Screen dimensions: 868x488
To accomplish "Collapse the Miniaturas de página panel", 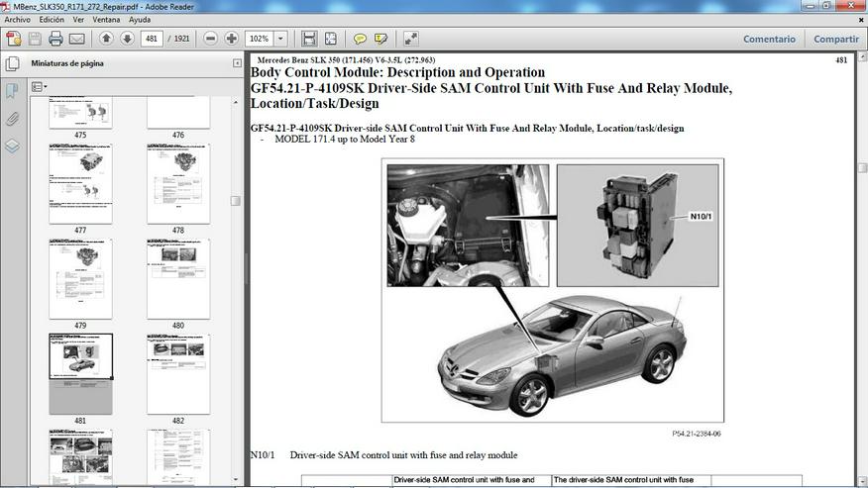I will point(237,63).
